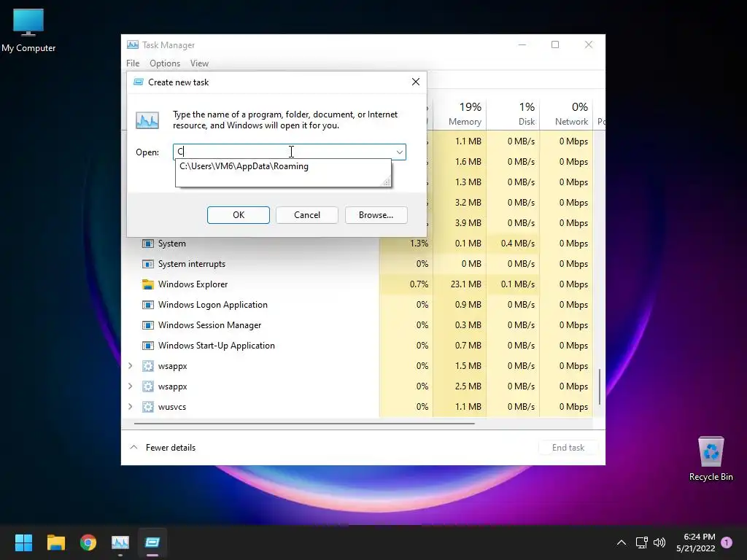Viewport: 747px width, 560px height.
Task: Click the vertical scrollbar in Task Manager
Action: tap(600, 386)
